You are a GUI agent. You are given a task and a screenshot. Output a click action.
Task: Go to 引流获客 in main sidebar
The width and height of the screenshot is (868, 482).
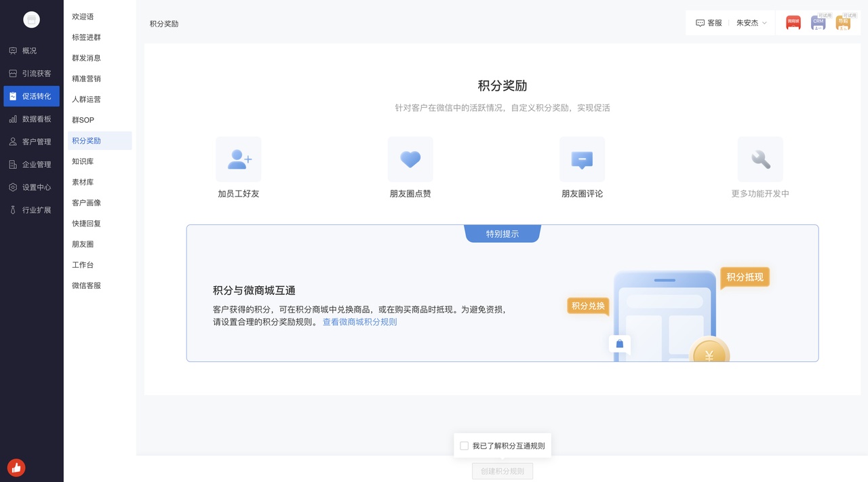(x=31, y=73)
